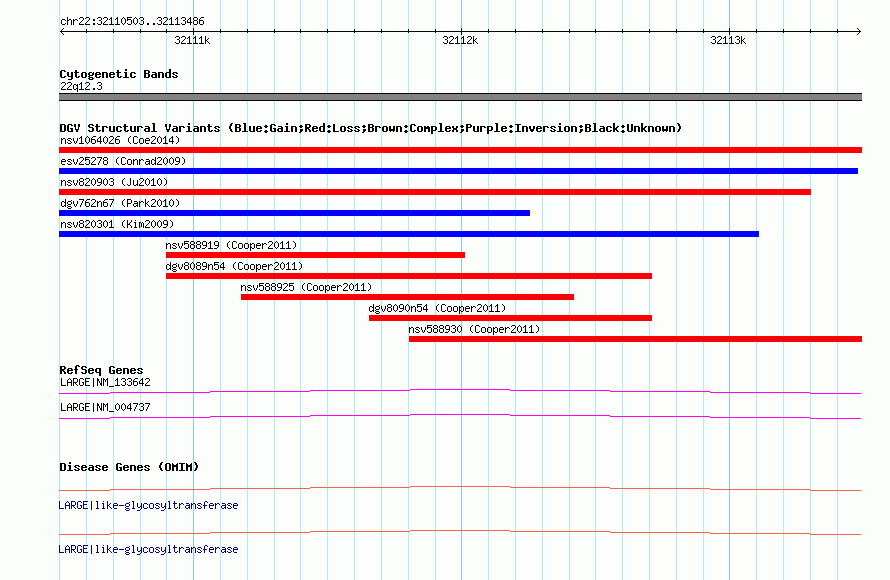Click the nsv588919 (Cooper2011) label
Viewport: 890px width, 580px height.
pyautogui.click(x=231, y=245)
